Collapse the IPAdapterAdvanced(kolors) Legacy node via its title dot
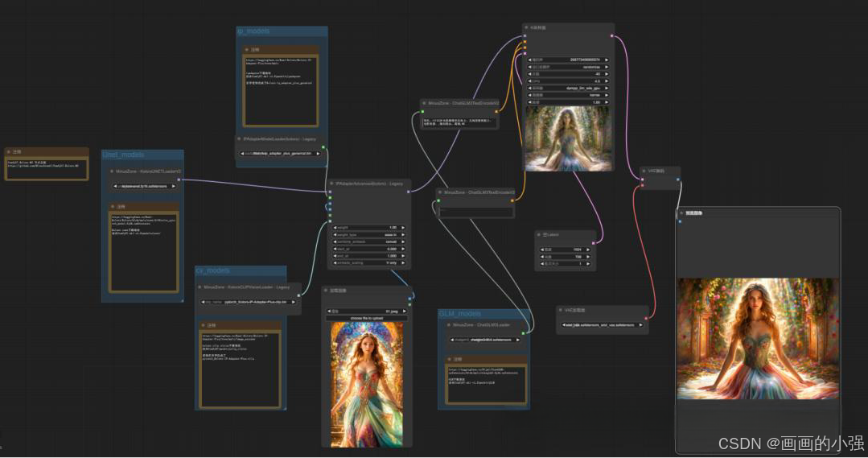Screen dimensions: 868x458 tap(331, 184)
